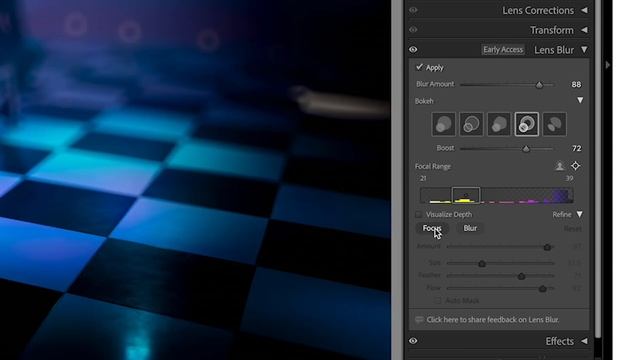The image size is (640, 360).
Task: Click the Blur Amount value 88
Action: [576, 84]
